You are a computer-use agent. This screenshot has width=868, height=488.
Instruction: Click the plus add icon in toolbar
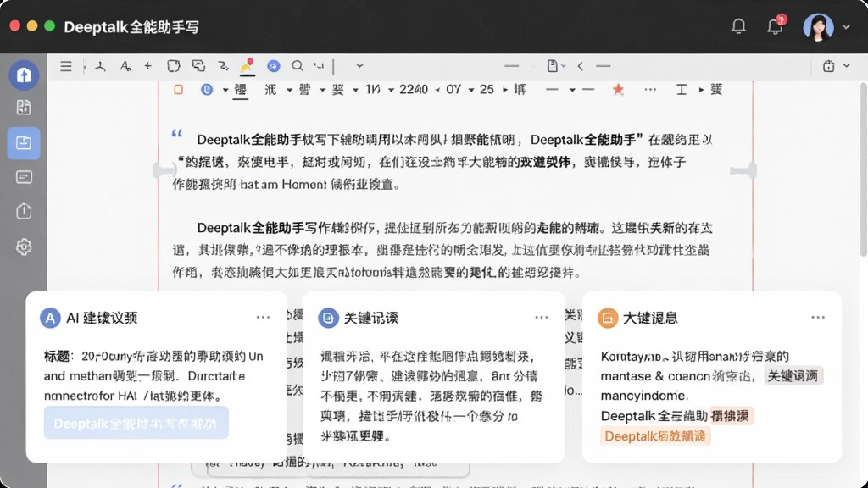point(147,66)
